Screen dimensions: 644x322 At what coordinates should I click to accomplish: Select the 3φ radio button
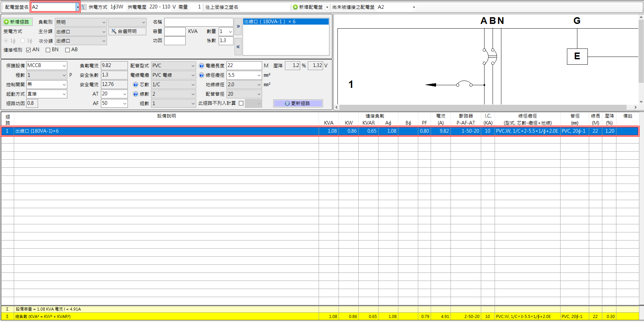tap(23, 41)
